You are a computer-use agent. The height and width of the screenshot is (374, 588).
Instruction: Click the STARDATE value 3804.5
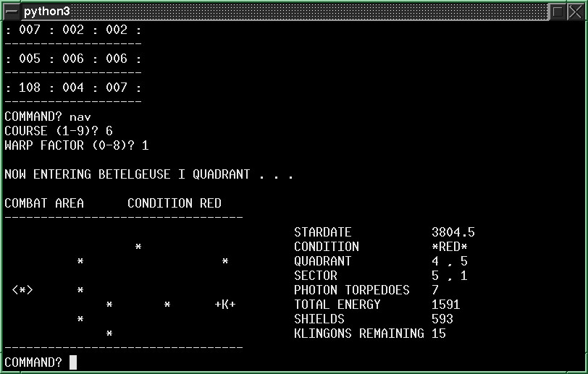tap(453, 232)
